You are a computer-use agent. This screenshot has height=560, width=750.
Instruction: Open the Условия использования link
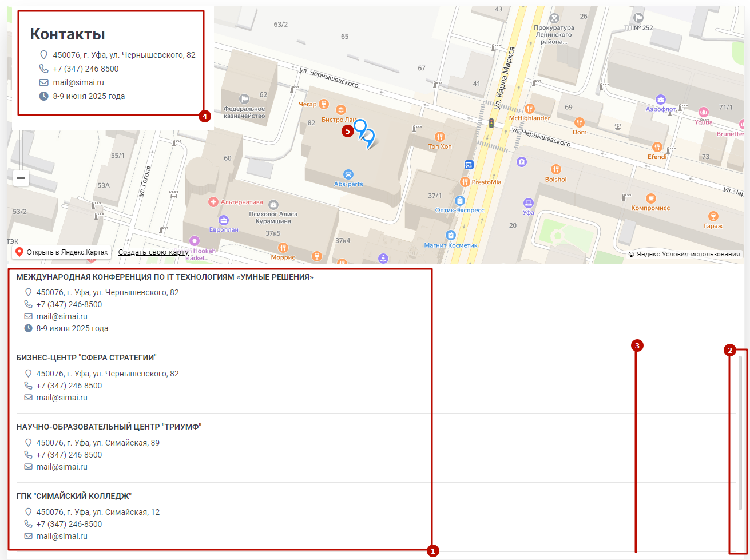point(701,254)
